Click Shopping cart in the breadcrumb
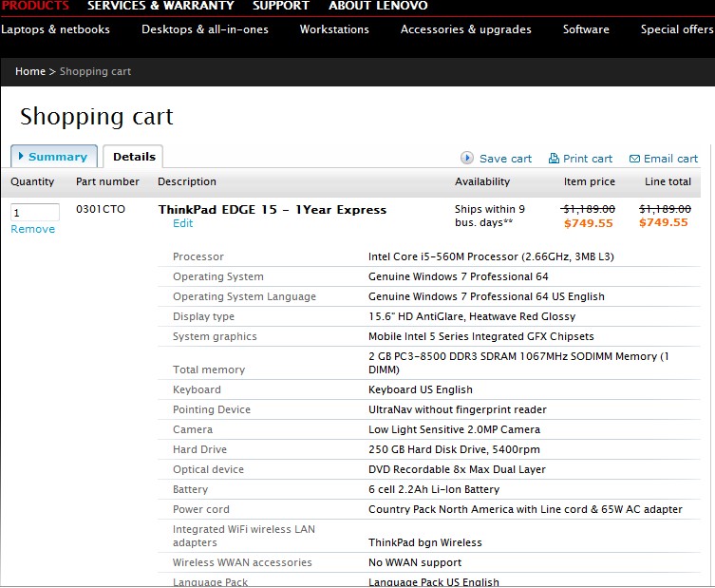715x588 pixels. point(95,71)
